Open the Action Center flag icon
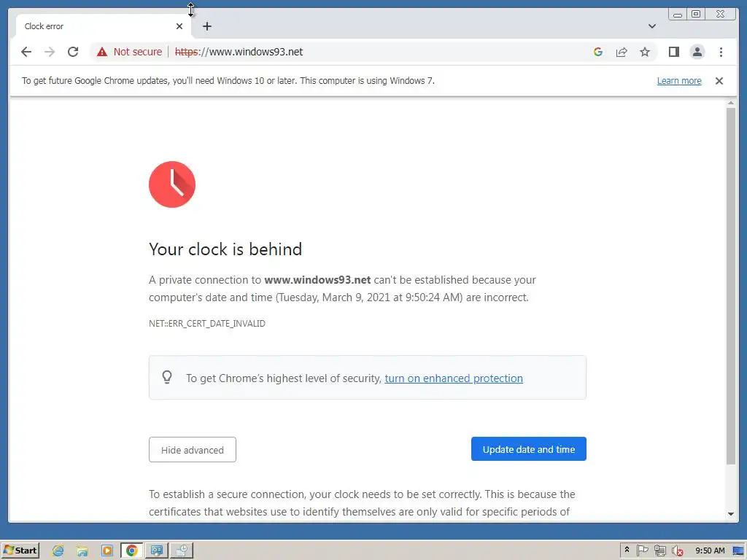747x560 pixels. (x=642, y=551)
